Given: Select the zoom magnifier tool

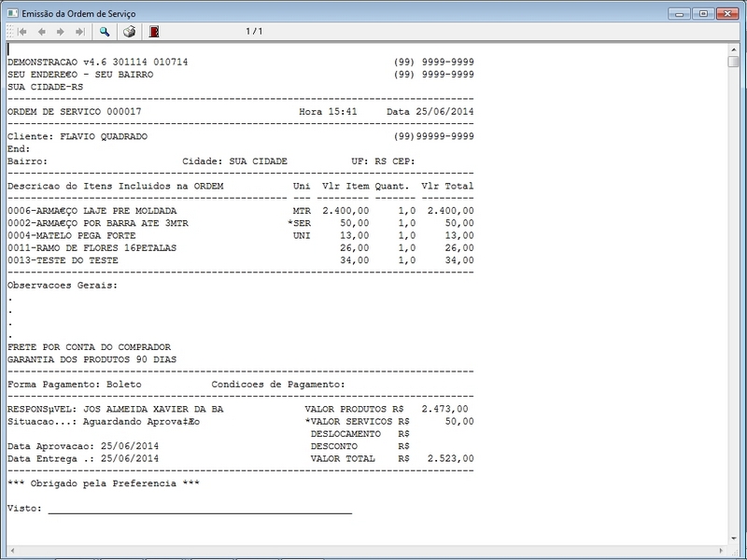Looking at the screenshot, I should (104, 31).
